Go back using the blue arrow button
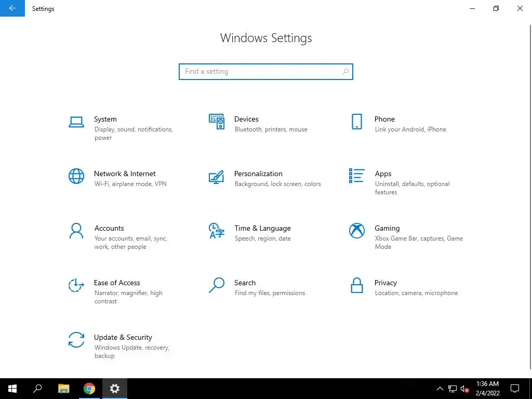The image size is (532, 399). click(x=12, y=8)
